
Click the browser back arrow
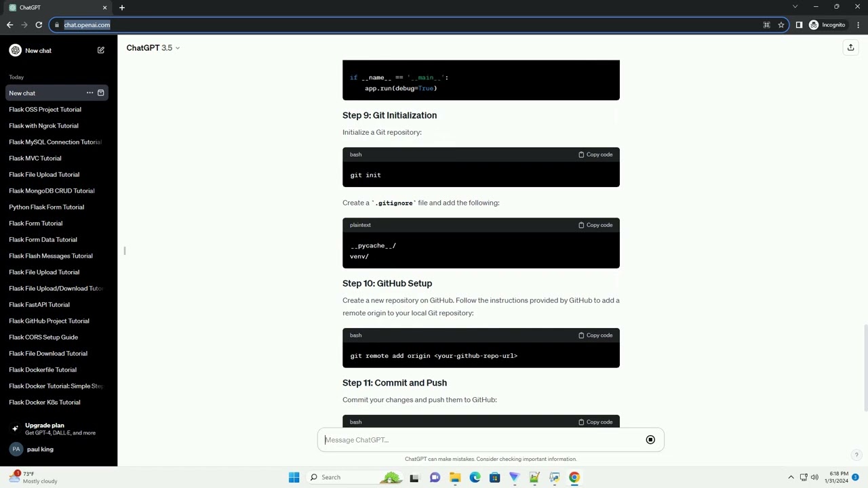(9, 25)
